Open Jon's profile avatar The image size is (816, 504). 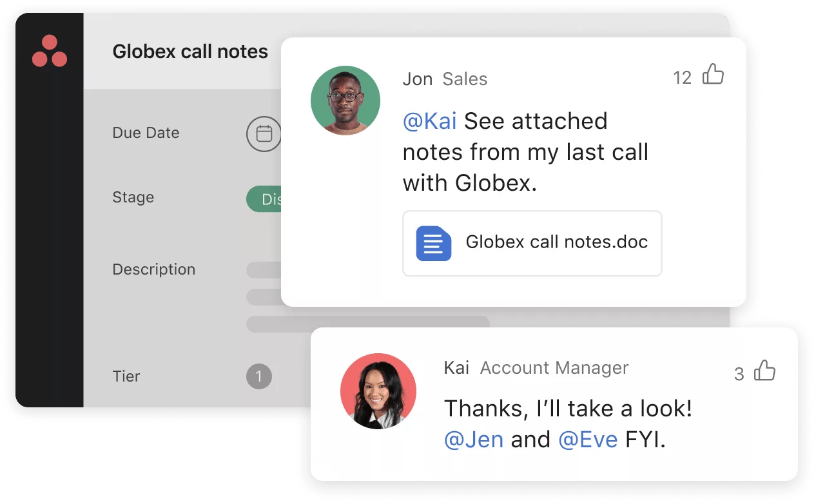[x=345, y=100]
